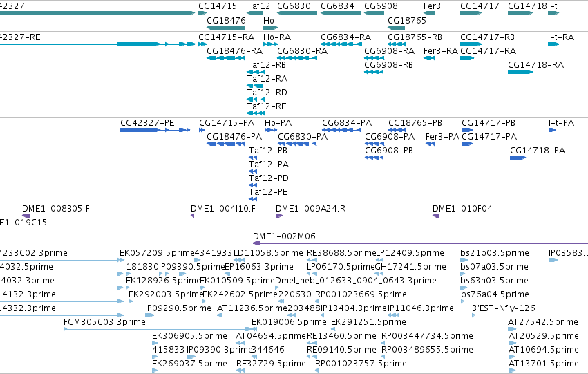Open EST IP11046.3prime
The image size is (588, 374).
[420, 308]
